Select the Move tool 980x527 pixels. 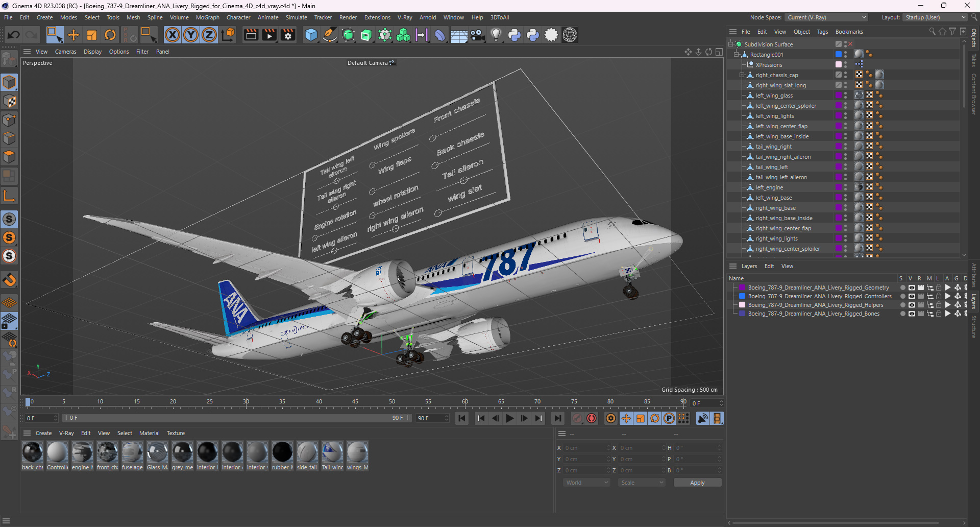[x=73, y=35]
